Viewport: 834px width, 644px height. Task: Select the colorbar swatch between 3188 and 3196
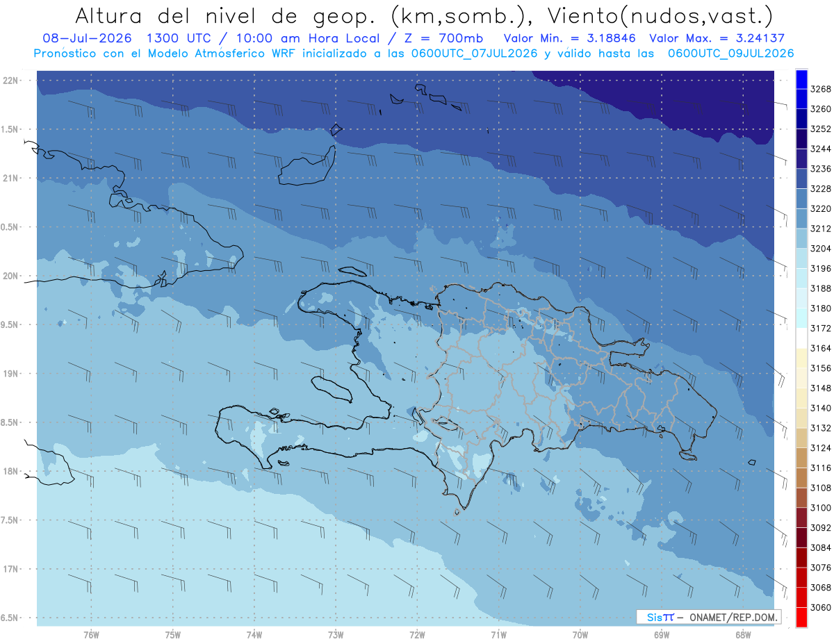(801, 279)
